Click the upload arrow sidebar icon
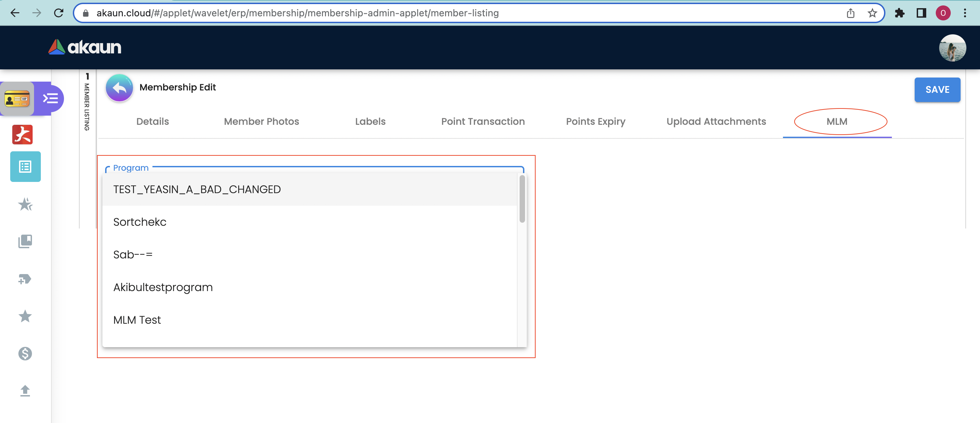This screenshot has height=423, width=980. click(25, 391)
